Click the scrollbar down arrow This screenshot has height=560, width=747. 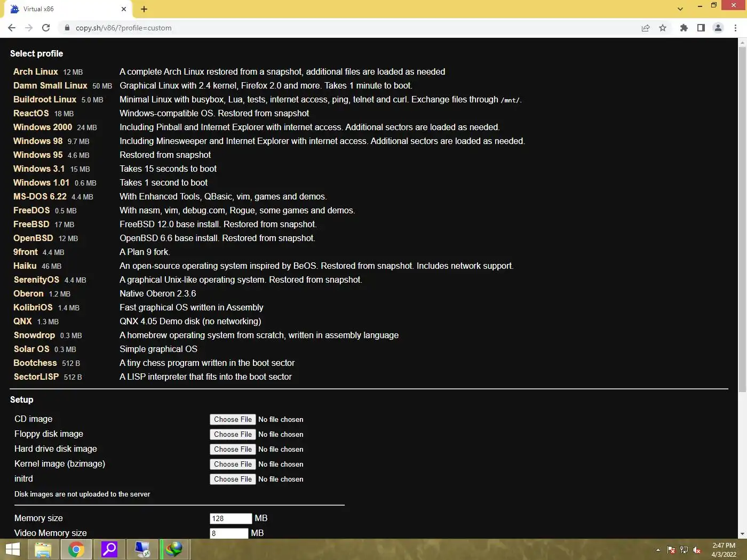742,534
